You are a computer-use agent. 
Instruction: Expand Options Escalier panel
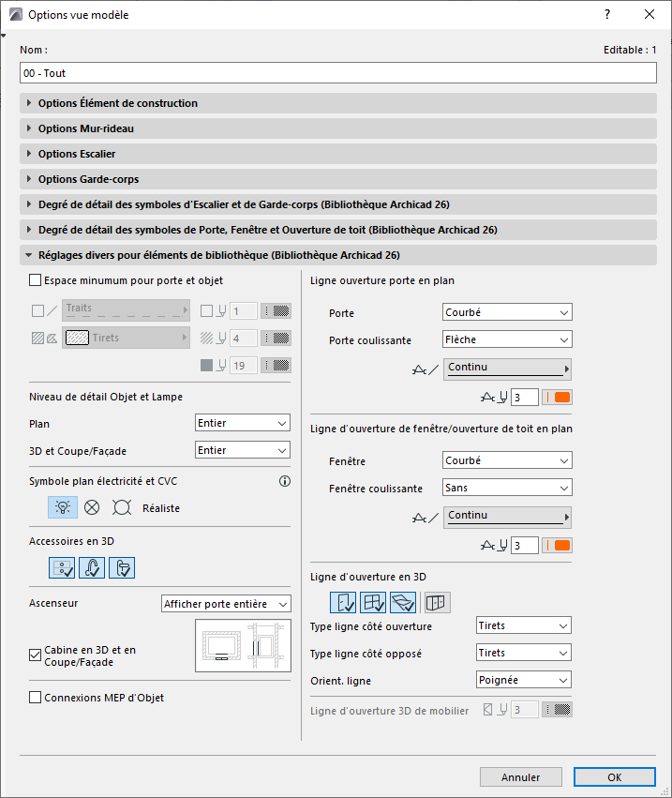(338, 154)
